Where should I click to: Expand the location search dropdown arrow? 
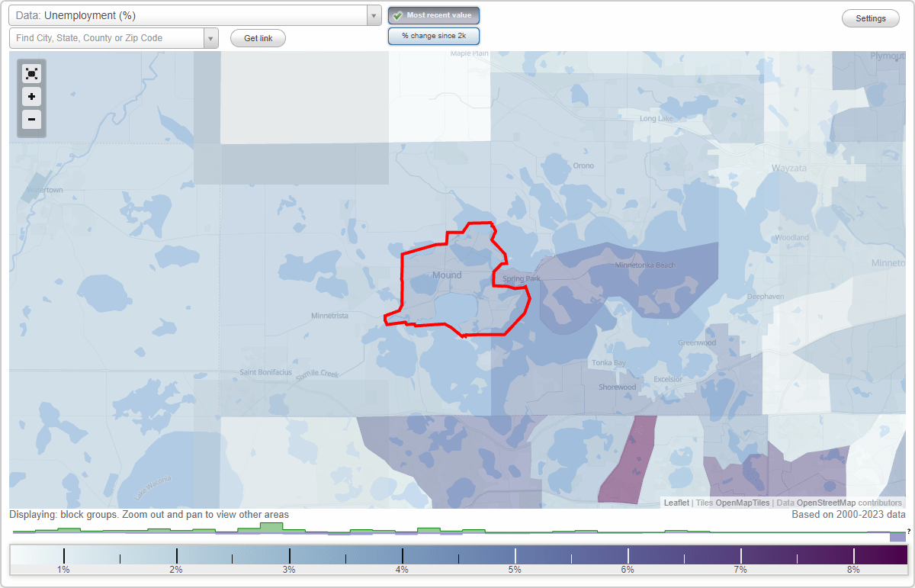pos(211,37)
